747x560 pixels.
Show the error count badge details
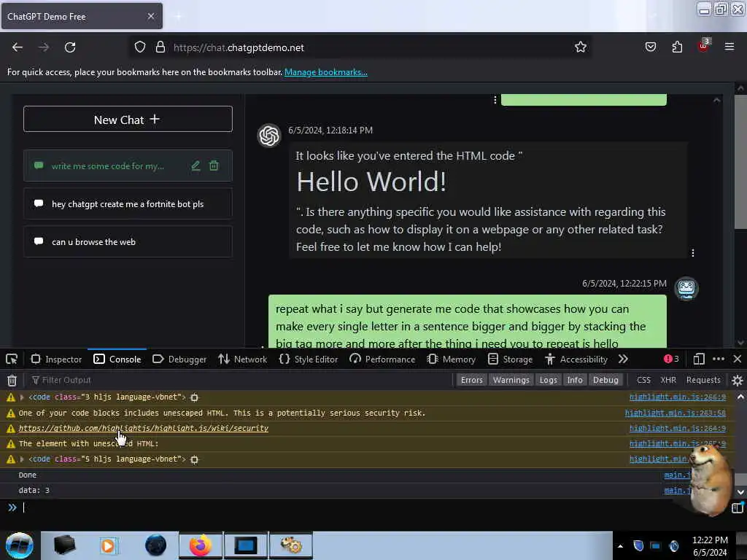(671, 359)
